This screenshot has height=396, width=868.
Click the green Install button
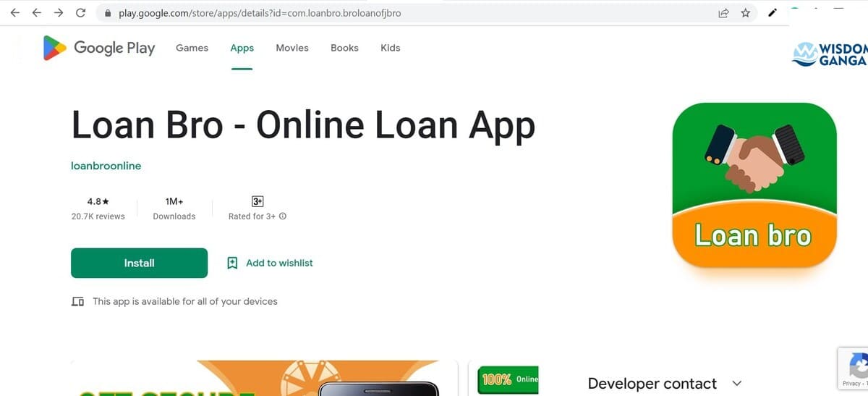coord(139,263)
